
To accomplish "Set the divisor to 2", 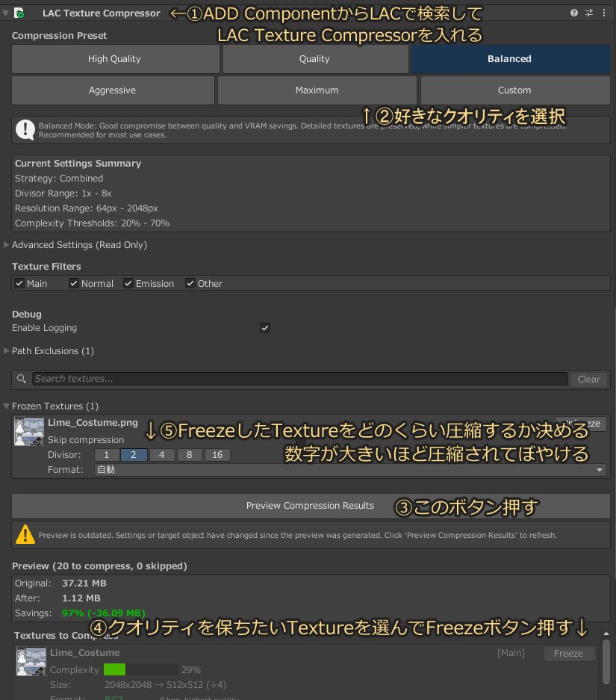I will pyautogui.click(x=134, y=455).
